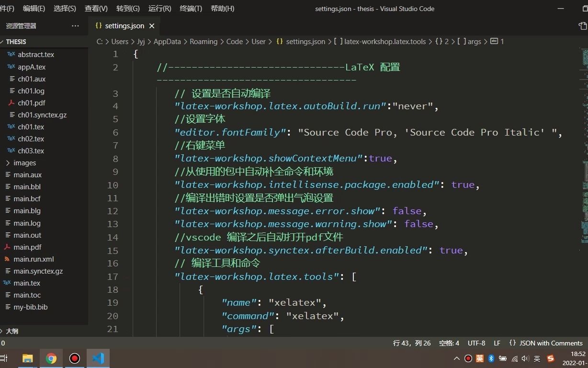Click UTF-8 encoding in the status bar

[476, 343]
